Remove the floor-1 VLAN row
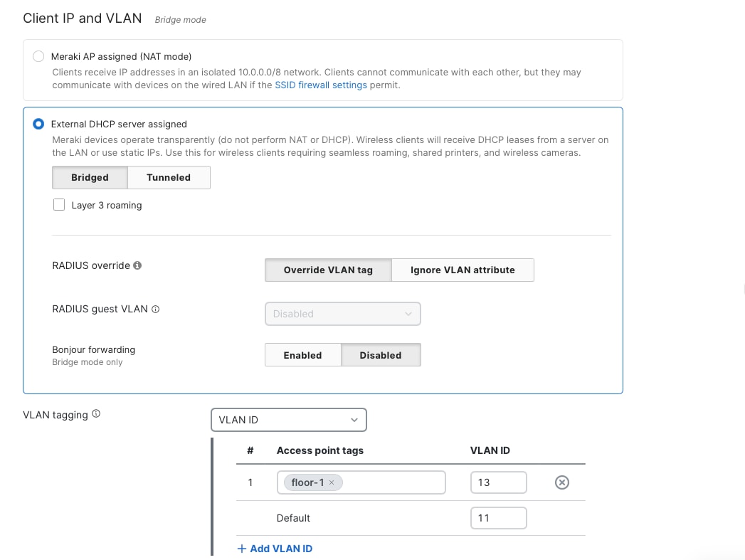Viewport: 745px width, 560px height. [561, 482]
